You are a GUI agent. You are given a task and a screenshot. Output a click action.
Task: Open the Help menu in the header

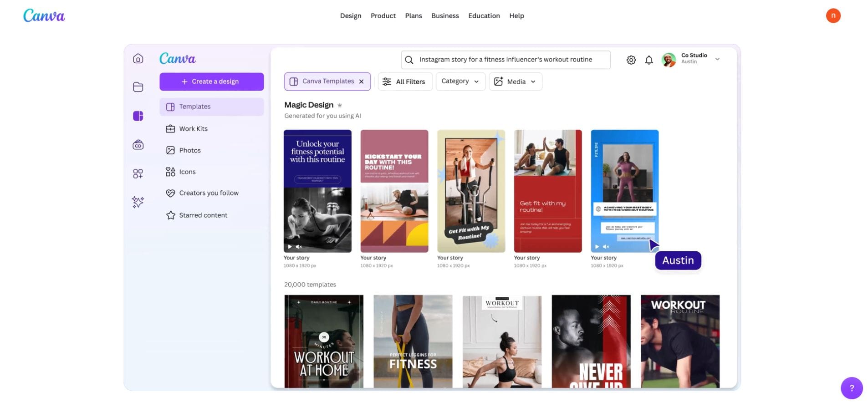point(516,15)
